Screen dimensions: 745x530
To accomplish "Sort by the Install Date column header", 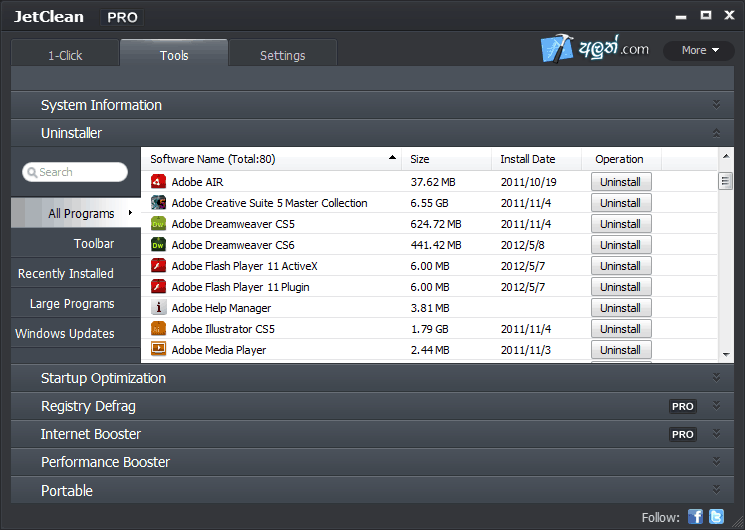I will (536, 159).
